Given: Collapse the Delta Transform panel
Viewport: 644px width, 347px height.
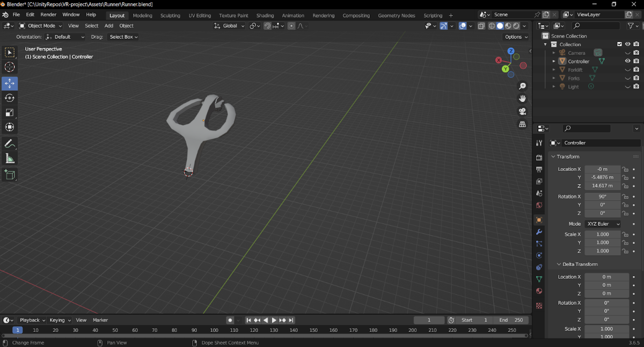Looking at the screenshot, I should [x=577, y=264].
